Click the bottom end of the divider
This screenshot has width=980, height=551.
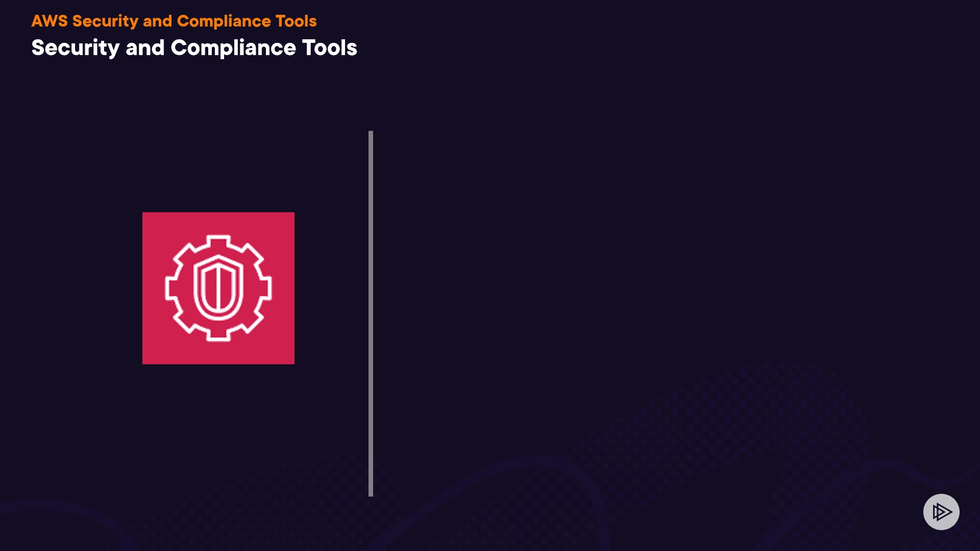click(371, 493)
